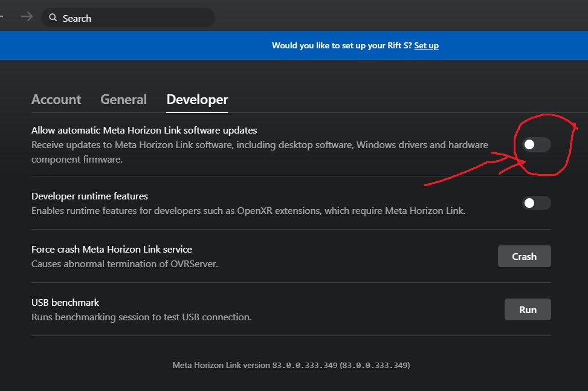Click the Force crash Meta Horizon Link label
This screenshot has width=588, height=391.
(x=111, y=249)
